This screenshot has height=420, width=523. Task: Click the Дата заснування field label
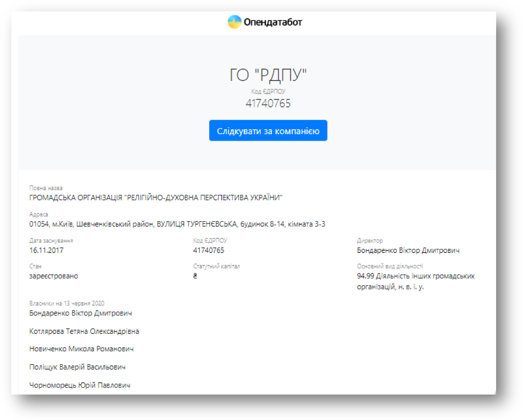pyautogui.click(x=51, y=241)
